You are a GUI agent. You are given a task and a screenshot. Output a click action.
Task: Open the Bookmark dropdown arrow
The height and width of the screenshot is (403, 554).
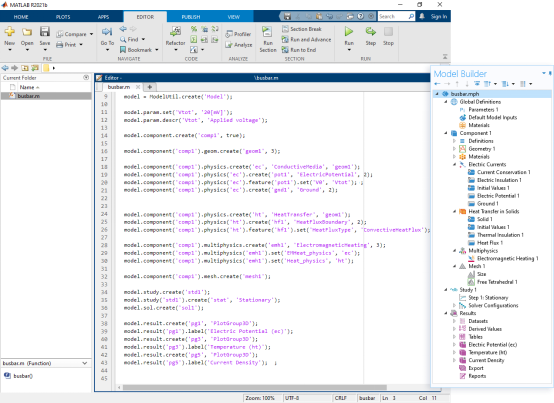point(157,50)
